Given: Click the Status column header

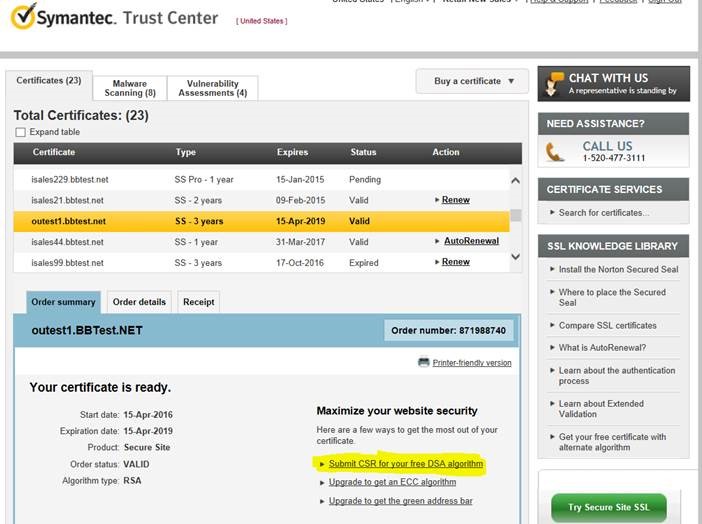Looking at the screenshot, I should (x=363, y=152).
